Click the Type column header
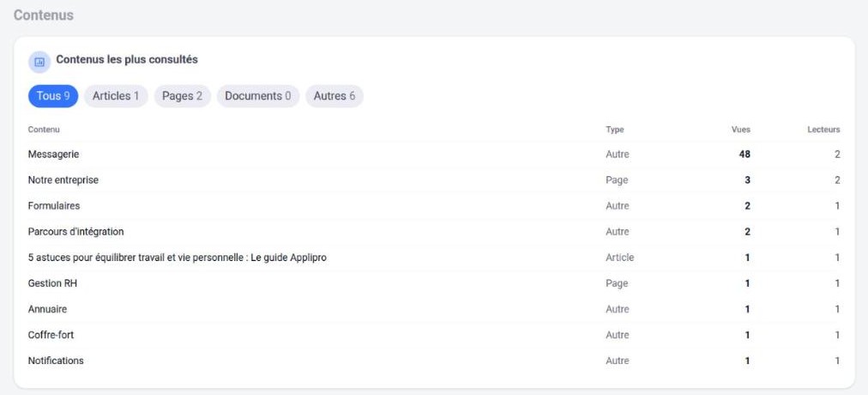 click(x=614, y=130)
